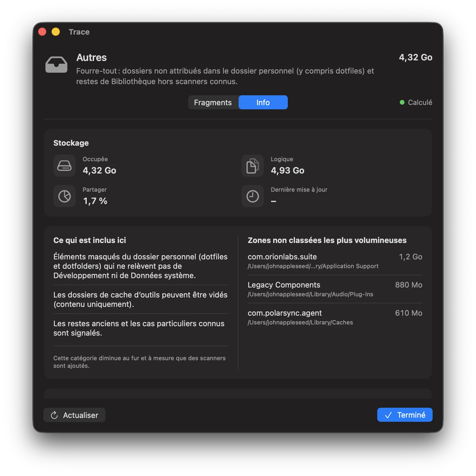Click the Audio/Plug-Ins path text
The image size is (476, 476).
coord(310,294)
